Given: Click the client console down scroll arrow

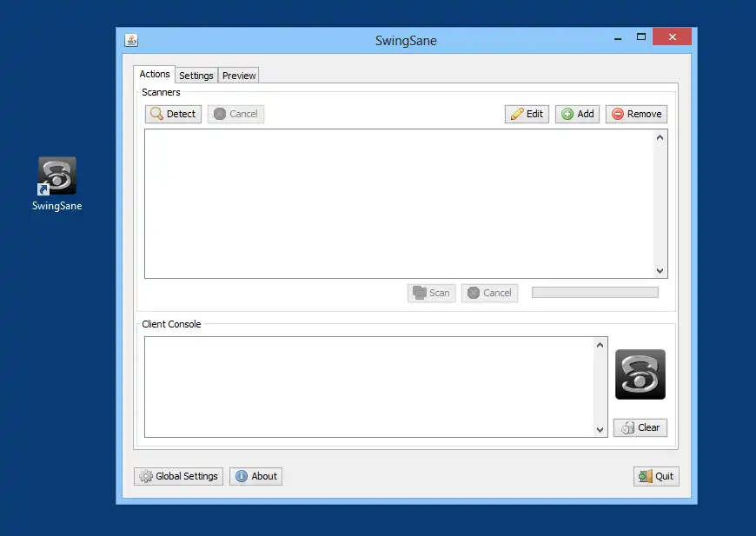Looking at the screenshot, I should (x=600, y=430).
